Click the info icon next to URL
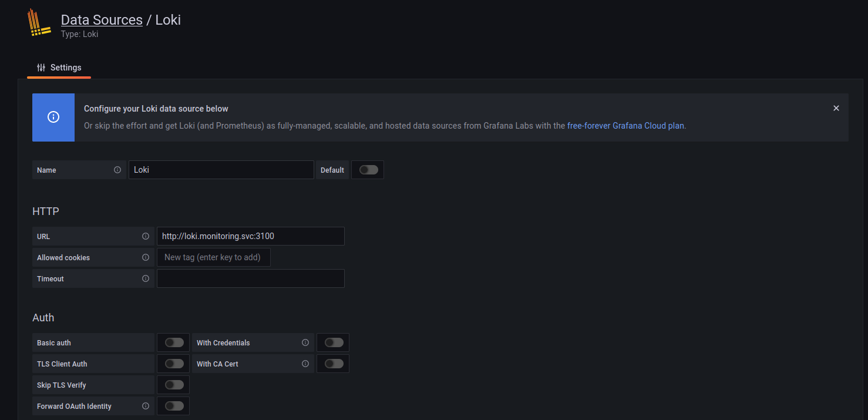Image resolution: width=868 pixels, height=420 pixels. tap(146, 236)
